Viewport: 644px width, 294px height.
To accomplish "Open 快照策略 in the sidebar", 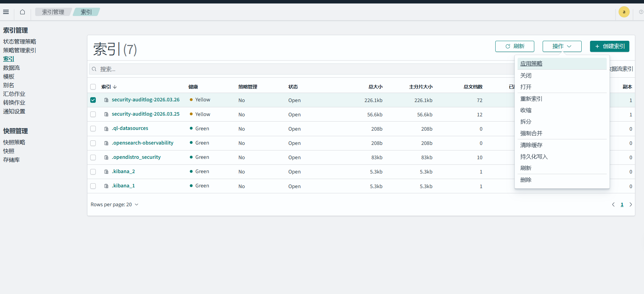I will (14, 142).
